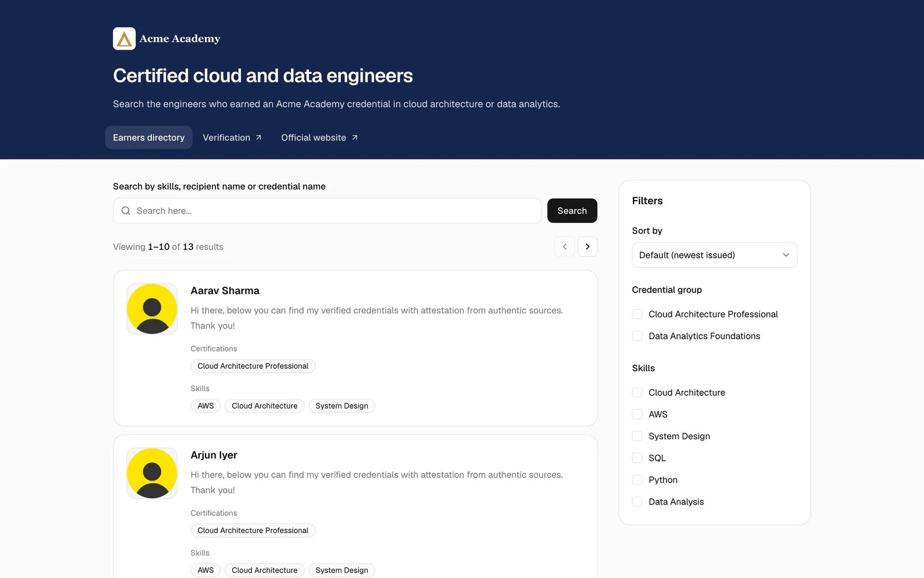Check the Python skill filter
Image resolution: width=924 pixels, height=578 pixels.
pos(637,480)
